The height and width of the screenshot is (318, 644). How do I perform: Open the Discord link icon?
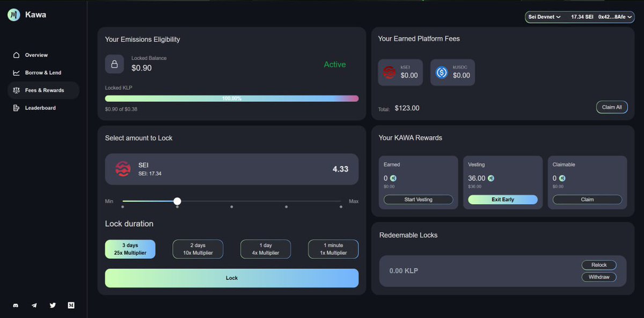coord(16,305)
